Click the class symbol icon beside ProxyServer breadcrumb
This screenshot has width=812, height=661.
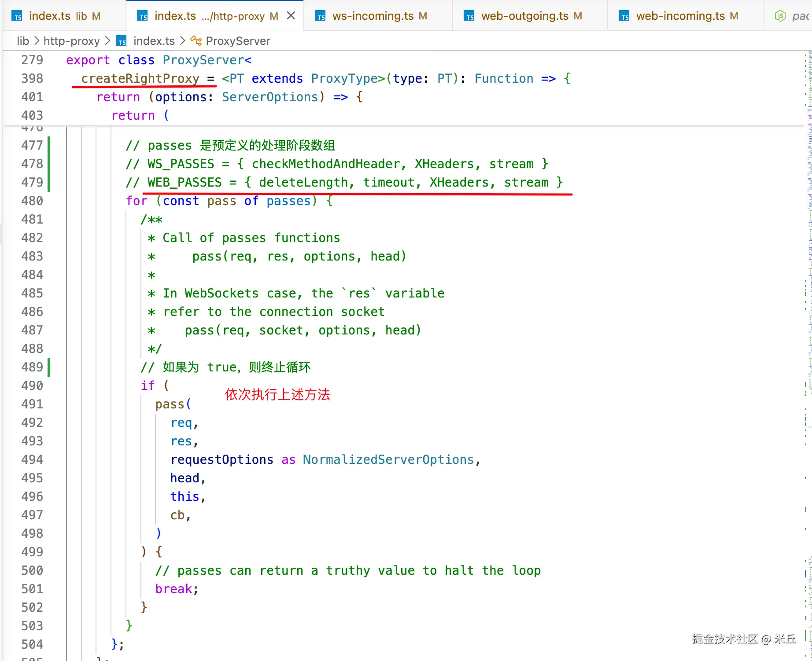tap(196, 41)
